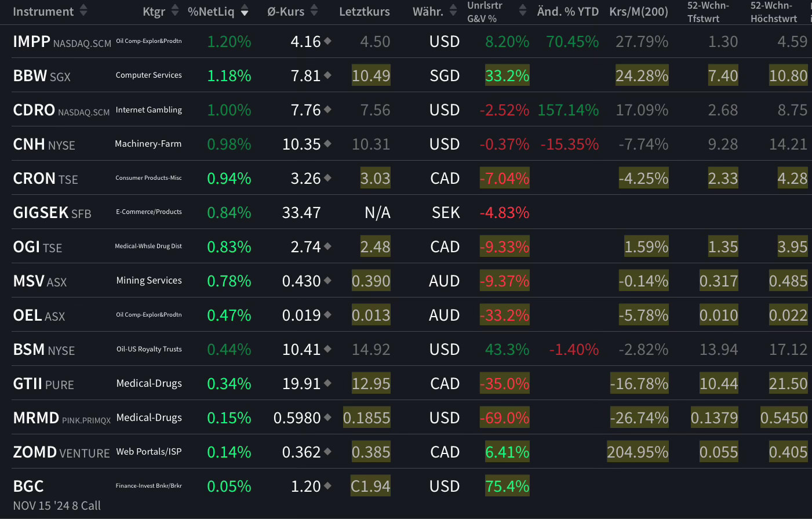The height and width of the screenshot is (519, 812).
Task: Click diamond marker next to IMPP 4.16
Action: point(327,41)
